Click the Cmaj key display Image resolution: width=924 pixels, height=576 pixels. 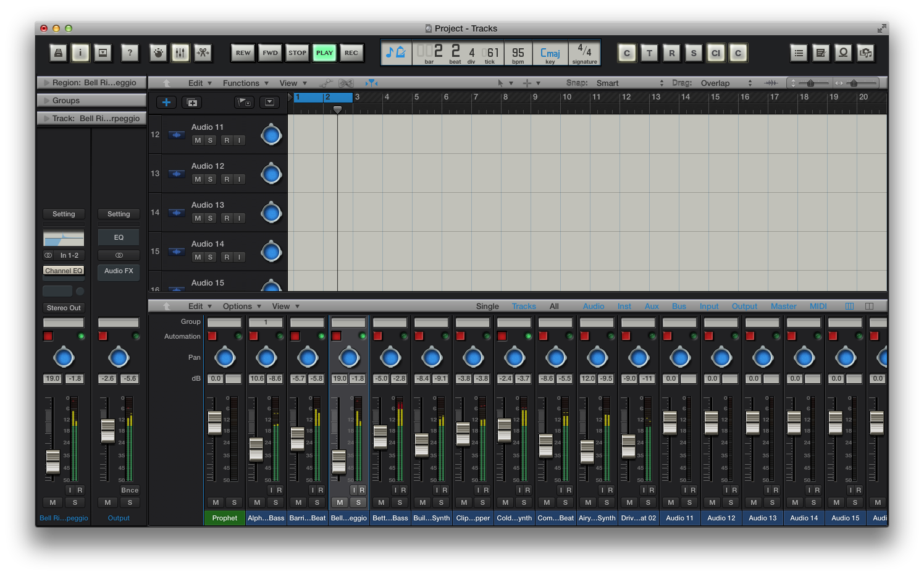[550, 54]
